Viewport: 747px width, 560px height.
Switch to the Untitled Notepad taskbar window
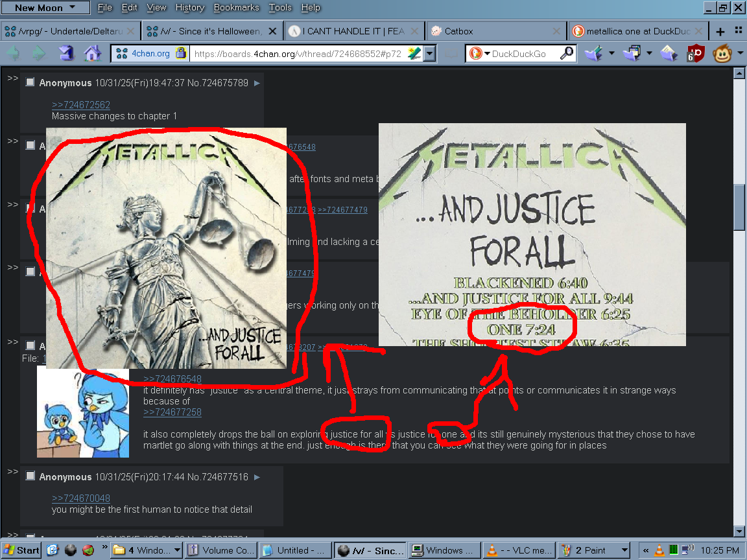coord(296,550)
